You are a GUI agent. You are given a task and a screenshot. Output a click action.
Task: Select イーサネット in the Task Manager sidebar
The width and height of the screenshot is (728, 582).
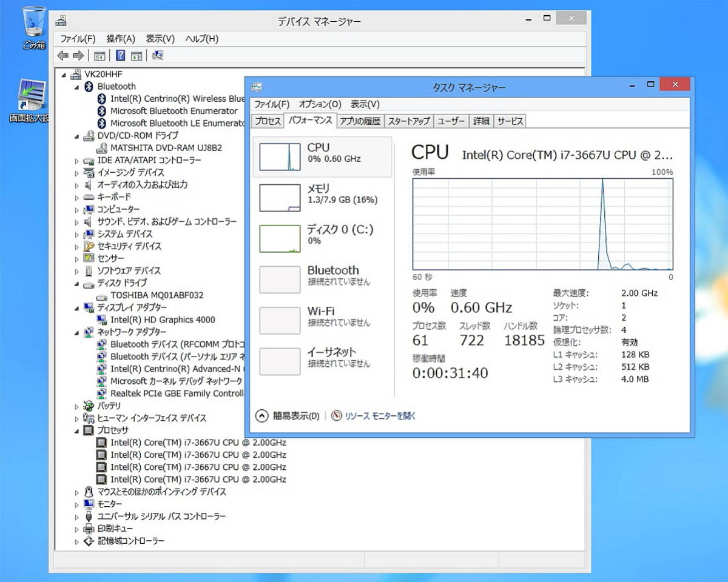tap(322, 361)
